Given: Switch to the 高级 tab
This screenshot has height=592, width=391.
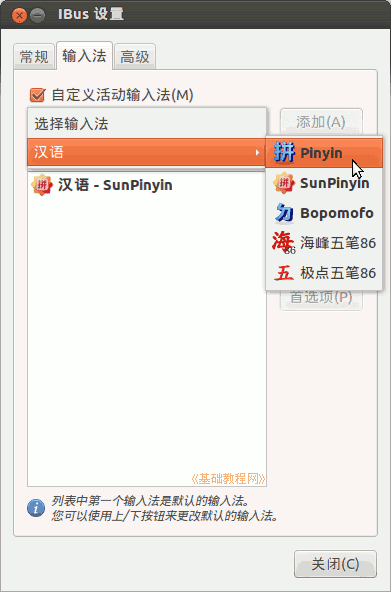Looking at the screenshot, I should click(x=135, y=57).
